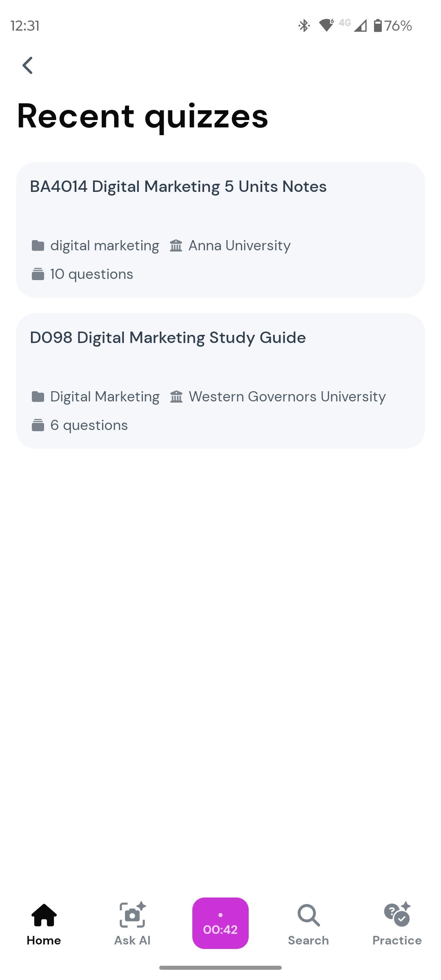Tap the 10 questions count text
The width and height of the screenshot is (441, 980).
click(x=91, y=274)
